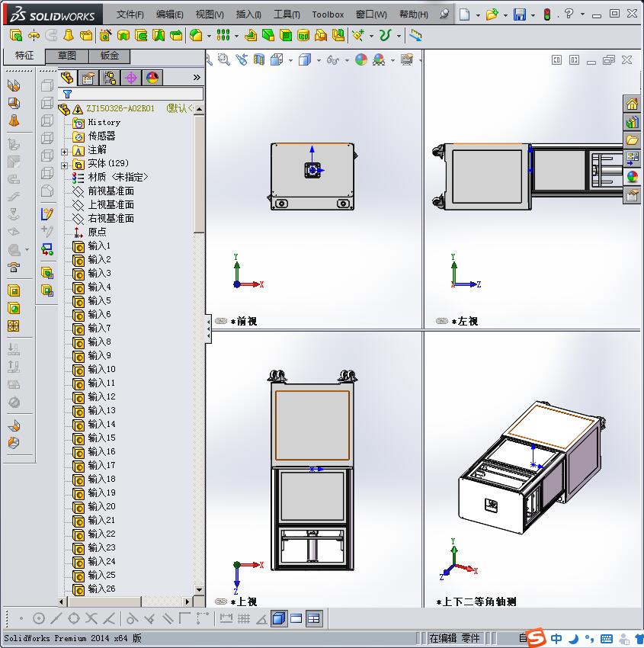Click the Zoom to Area magnifier icon
Viewport: 644px width, 648px height.
pos(224,60)
